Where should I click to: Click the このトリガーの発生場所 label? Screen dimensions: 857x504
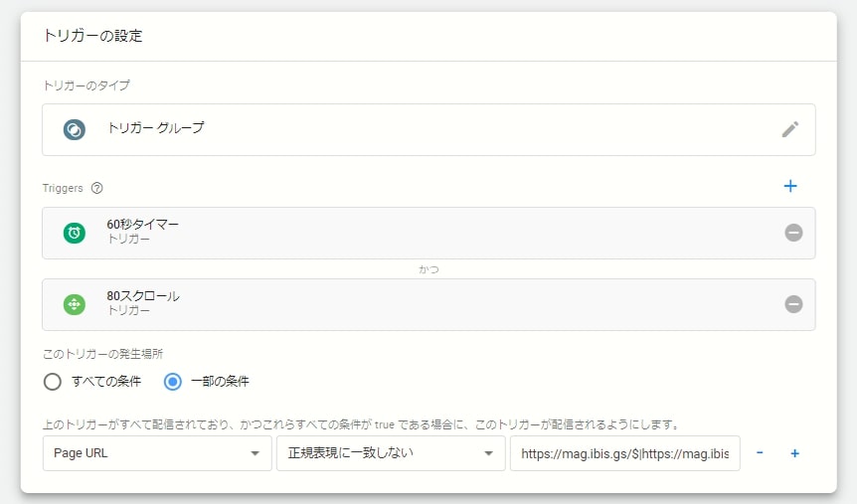[x=102, y=354]
